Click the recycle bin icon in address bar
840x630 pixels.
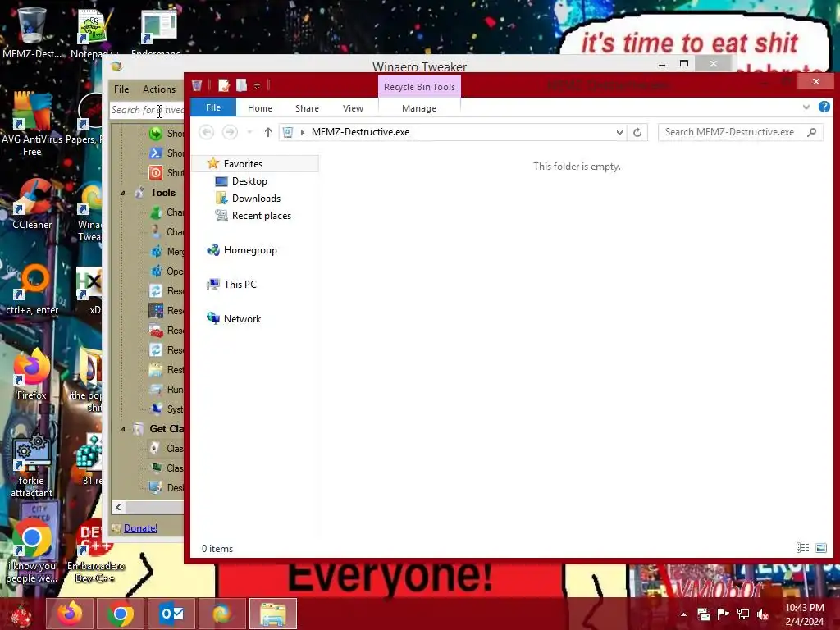(x=288, y=132)
